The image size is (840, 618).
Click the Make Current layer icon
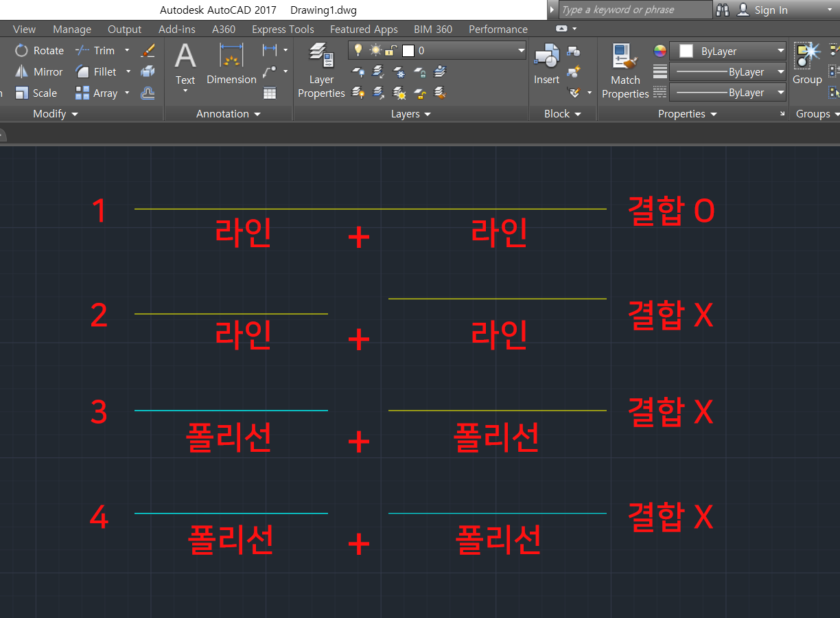[441, 71]
